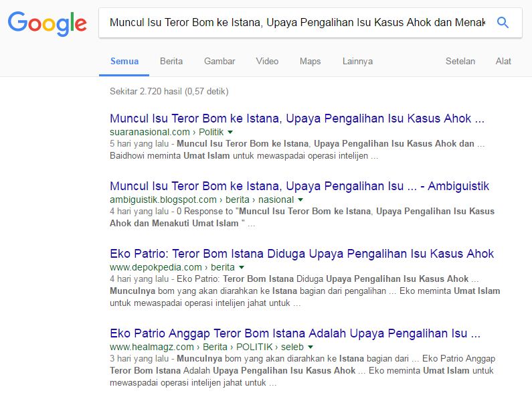
Task: Expand dropdown arrow next to www.healmagz.com URL
Action: click(x=311, y=347)
